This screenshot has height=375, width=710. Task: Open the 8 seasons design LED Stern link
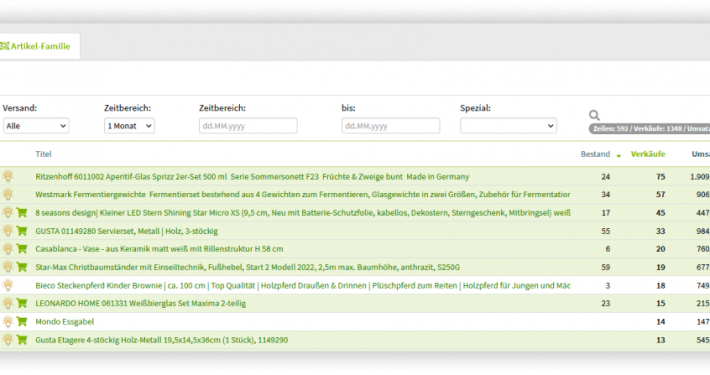point(303,212)
